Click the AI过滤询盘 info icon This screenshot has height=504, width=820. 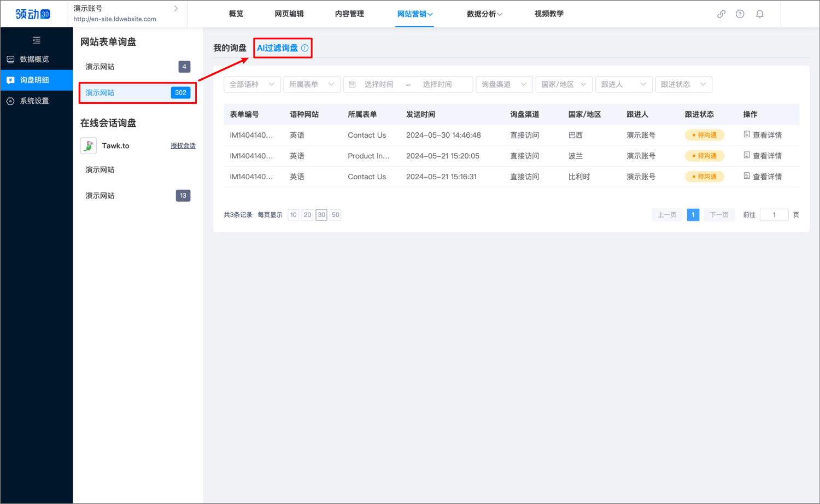click(x=305, y=48)
